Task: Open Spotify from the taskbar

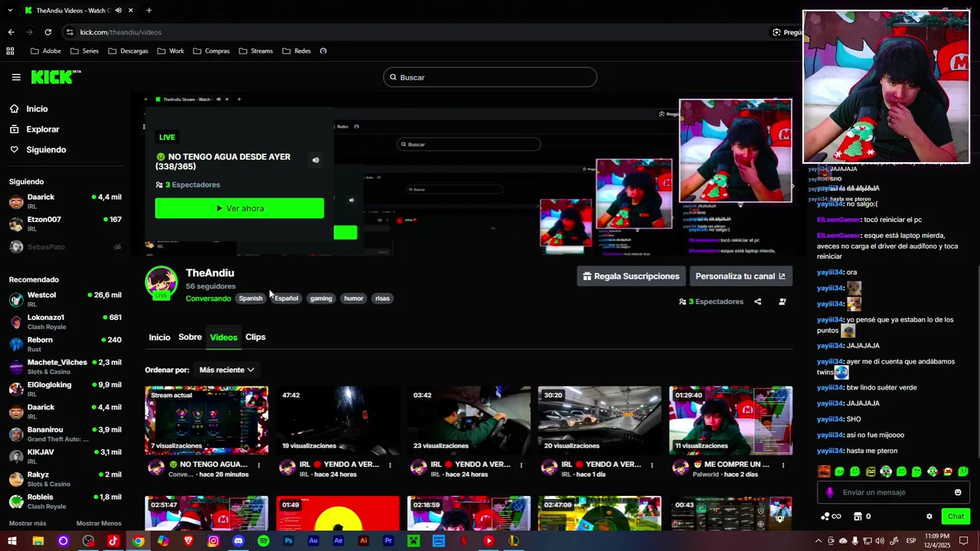Action: pyautogui.click(x=263, y=541)
